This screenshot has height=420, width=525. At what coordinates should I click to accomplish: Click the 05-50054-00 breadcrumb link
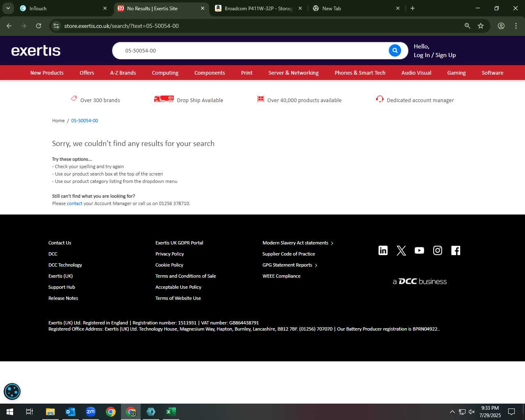[84, 121]
